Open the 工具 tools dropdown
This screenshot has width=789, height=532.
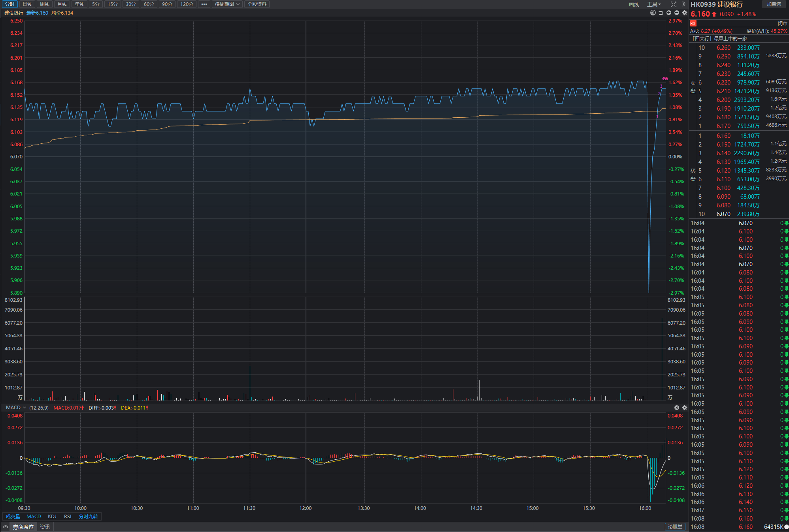(x=654, y=4)
